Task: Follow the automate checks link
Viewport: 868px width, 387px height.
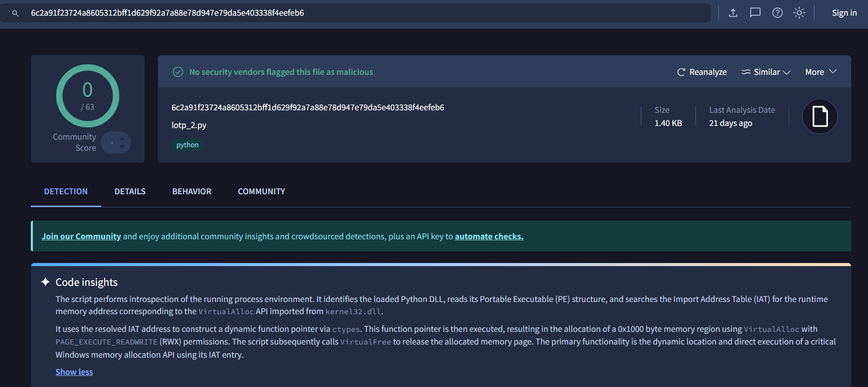Action: click(x=489, y=236)
